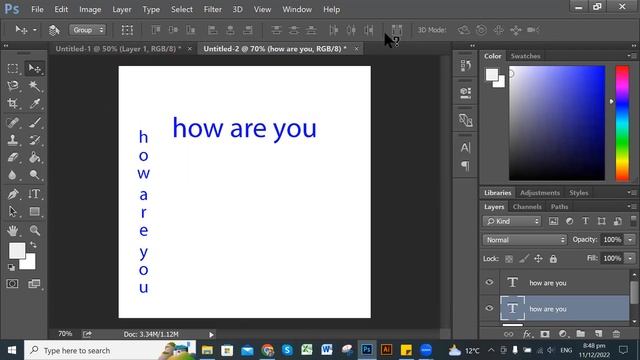Select the Pen tool
Screen dimensions: 640x360
pyautogui.click(x=13, y=194)
